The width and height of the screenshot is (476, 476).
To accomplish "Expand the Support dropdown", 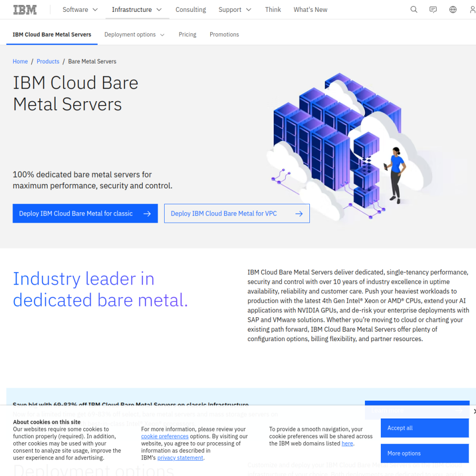I will [235, 9].
